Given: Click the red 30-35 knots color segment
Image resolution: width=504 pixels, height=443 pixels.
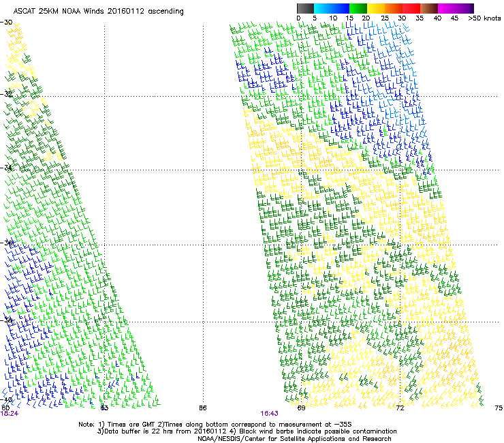Looking at the screenshot, I should 411,8.
